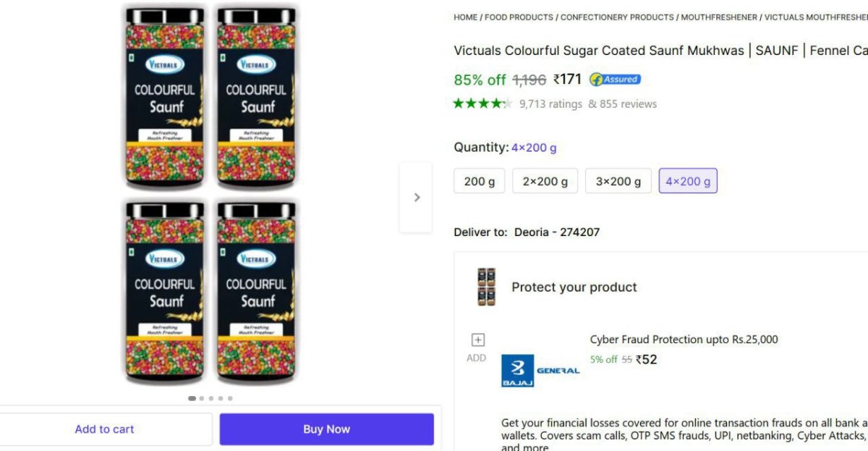Click the Assured badge icon
This screenshot has width=868, height=451.
pos(615,79)
